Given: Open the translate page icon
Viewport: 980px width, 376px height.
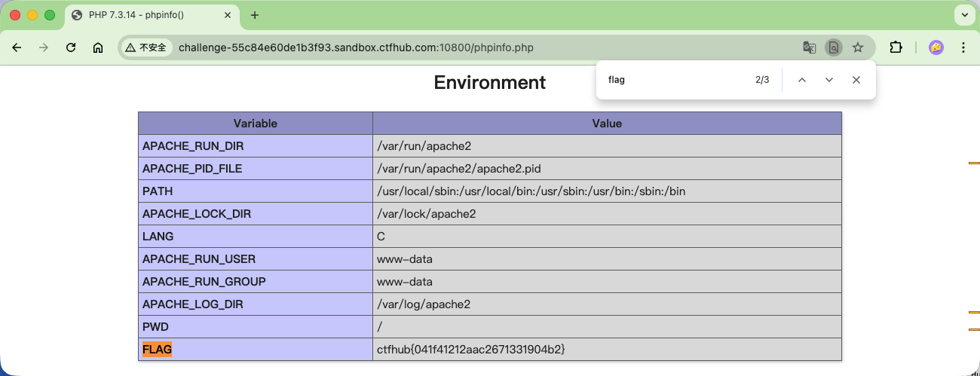Looking at the screenshot, I should [809, 47].
